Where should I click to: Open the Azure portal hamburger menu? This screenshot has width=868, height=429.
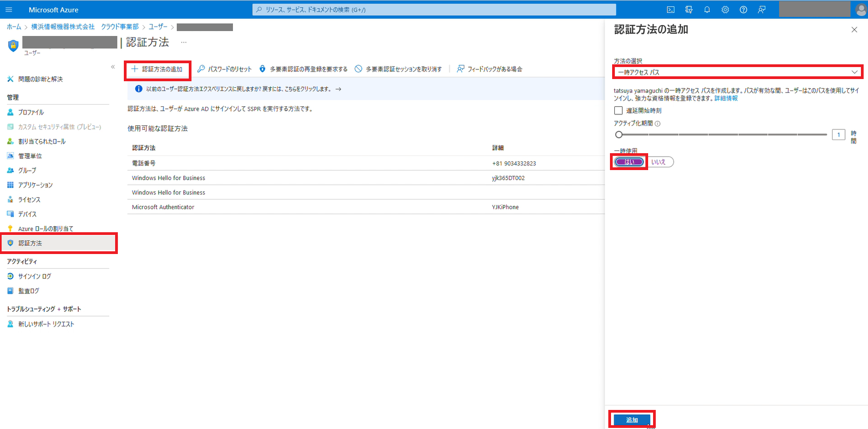9,10
